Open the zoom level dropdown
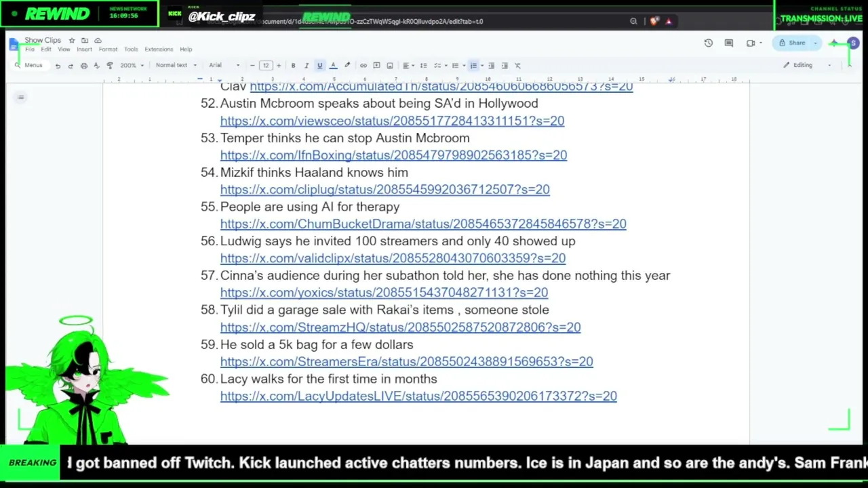This screenshot has width=868, height=488. point(131,66)
